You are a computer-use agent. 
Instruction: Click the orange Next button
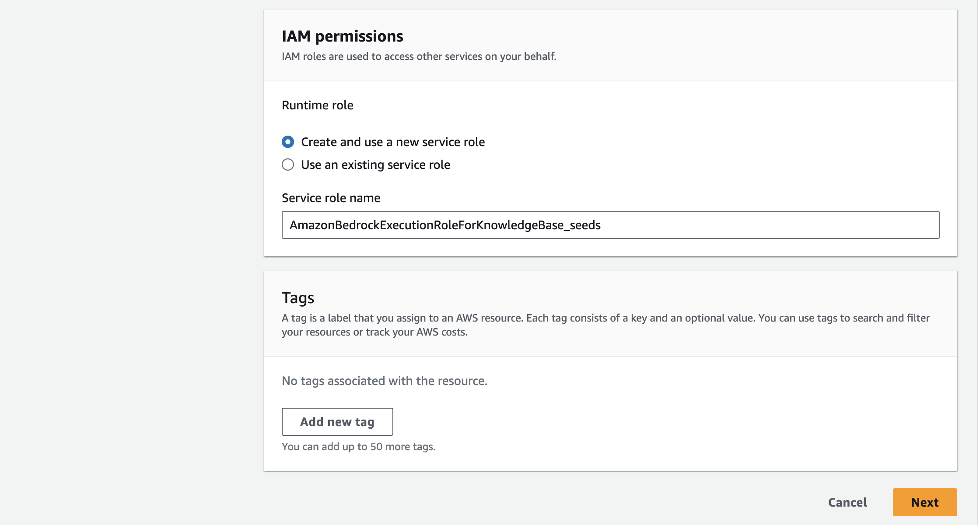[x=924, y=502]
